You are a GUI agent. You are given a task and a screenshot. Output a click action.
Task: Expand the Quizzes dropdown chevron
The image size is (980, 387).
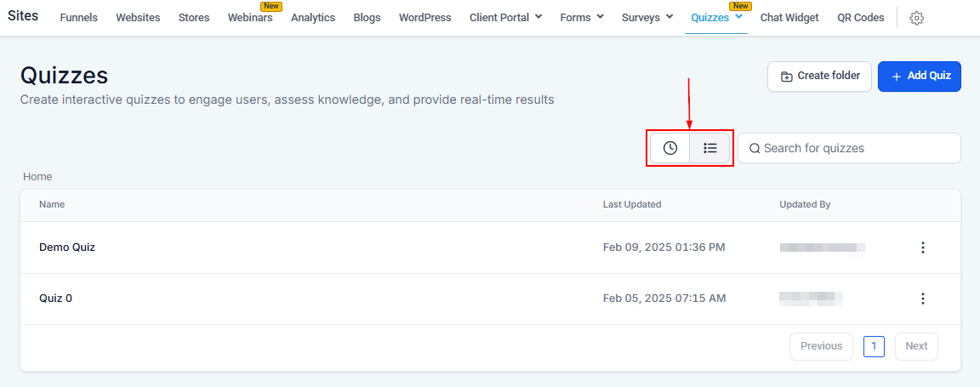[x=738, y=17]
